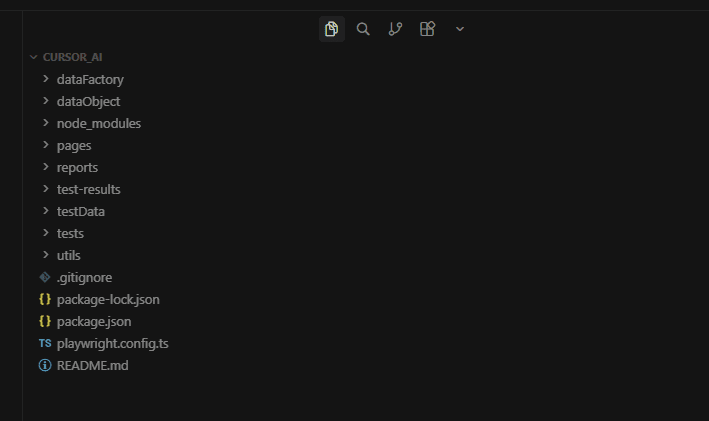709x421 pixels.
Task: Show additional views dropdown chevron
Action: tap(460, 29)
